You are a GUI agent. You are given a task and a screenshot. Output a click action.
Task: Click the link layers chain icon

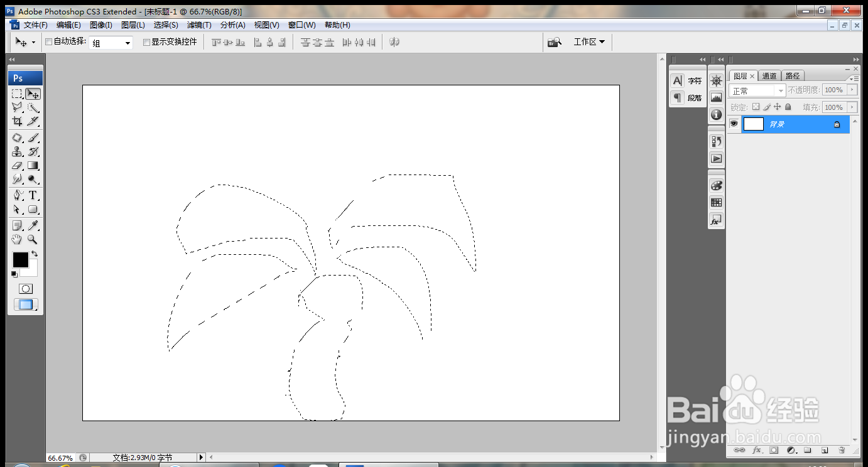tap(739, 450)
